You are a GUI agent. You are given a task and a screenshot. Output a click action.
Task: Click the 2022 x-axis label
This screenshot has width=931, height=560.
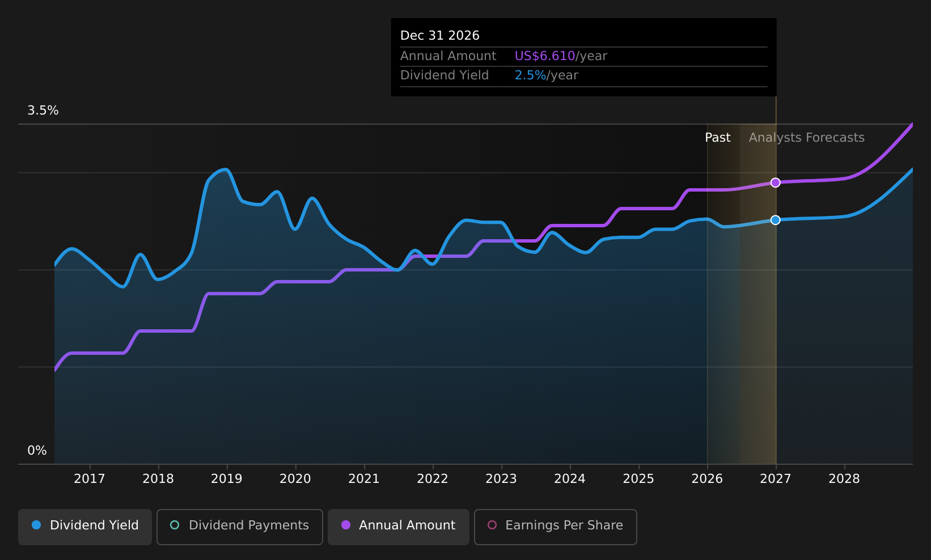pos(433,479)
